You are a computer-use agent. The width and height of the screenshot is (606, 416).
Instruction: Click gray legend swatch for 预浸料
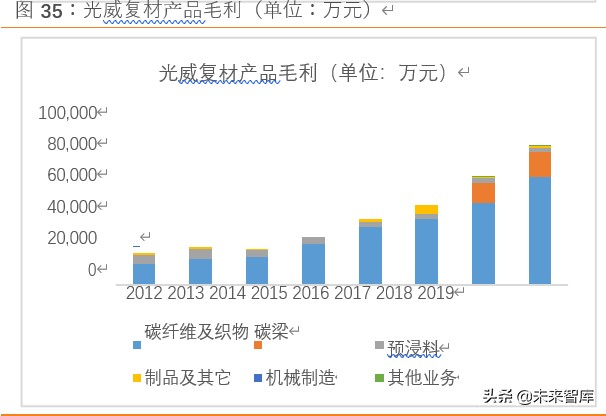point(379,345)
